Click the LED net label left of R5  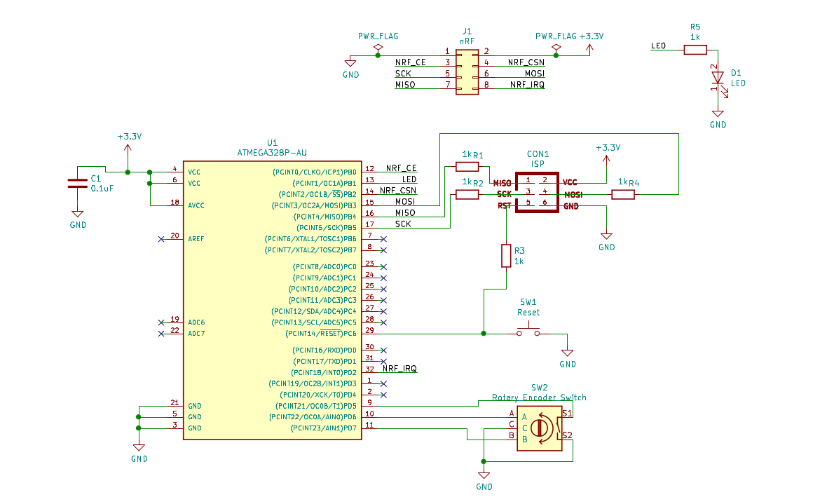coord(658,46)
